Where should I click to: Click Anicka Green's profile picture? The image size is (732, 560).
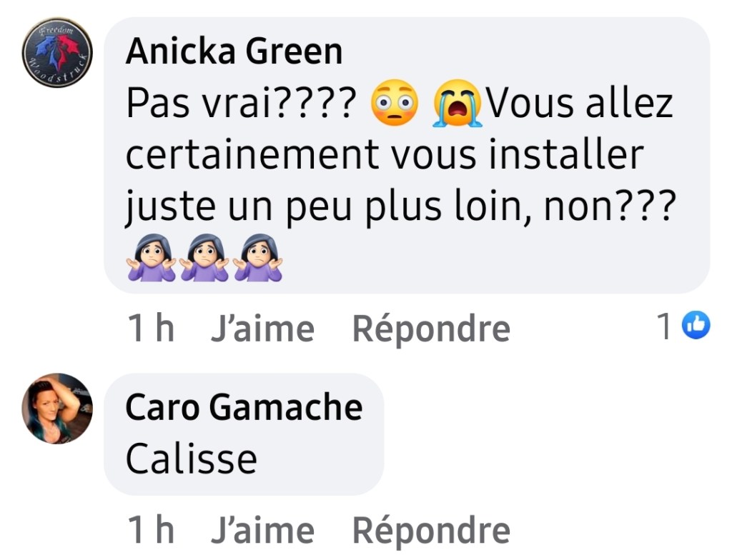tap(56, 54)
